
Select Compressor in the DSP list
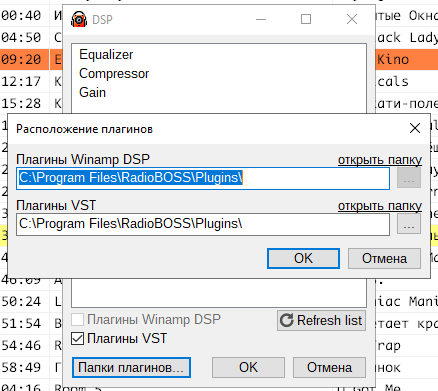(114, 74)
